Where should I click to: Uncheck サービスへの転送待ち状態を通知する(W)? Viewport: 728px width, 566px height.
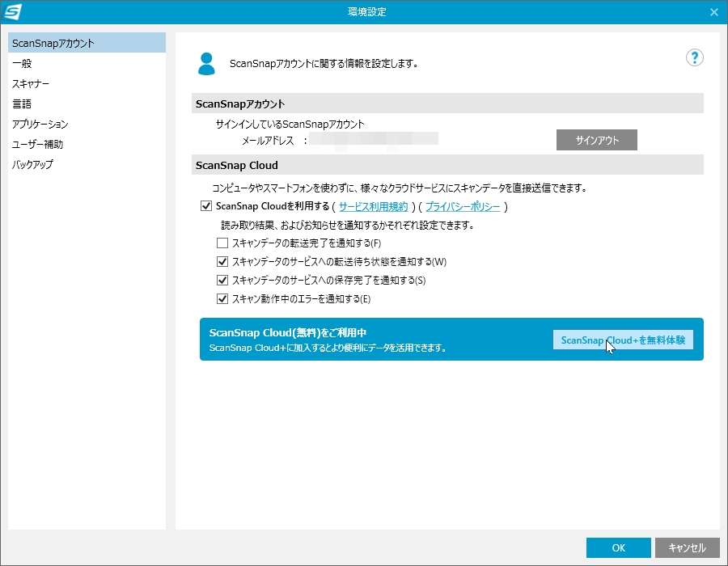(222, 262)
